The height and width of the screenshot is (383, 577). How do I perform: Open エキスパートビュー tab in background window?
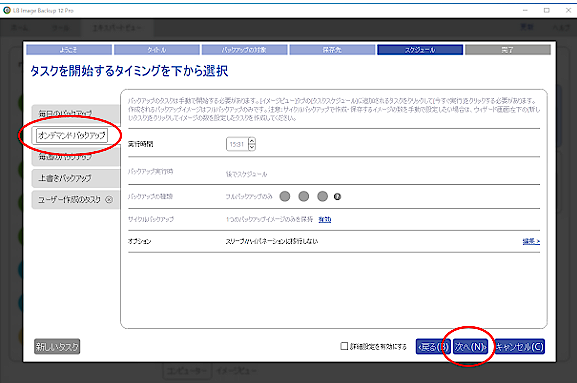click(117, 28)
